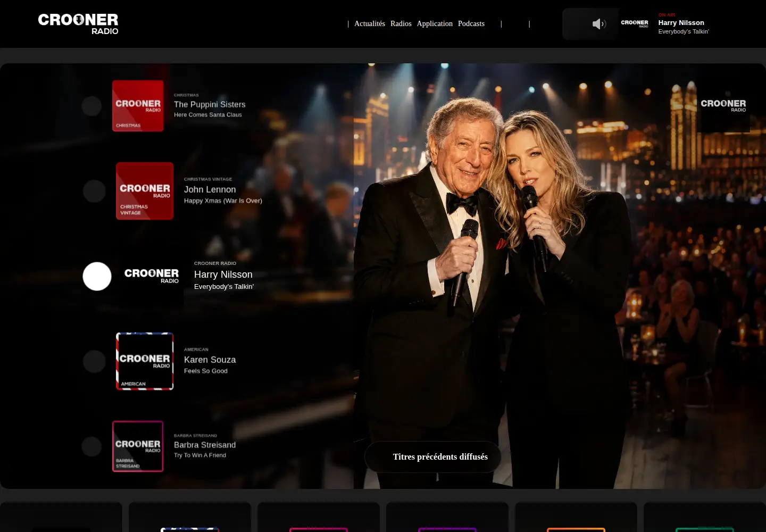Open the Application menu item
766x532 pixels.
(x=435, y=23)
